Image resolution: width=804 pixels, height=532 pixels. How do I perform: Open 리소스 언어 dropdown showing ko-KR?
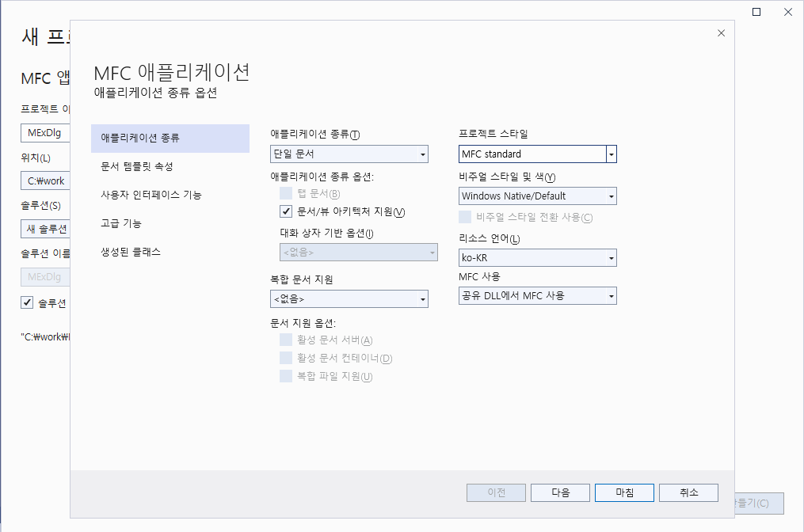538,258
